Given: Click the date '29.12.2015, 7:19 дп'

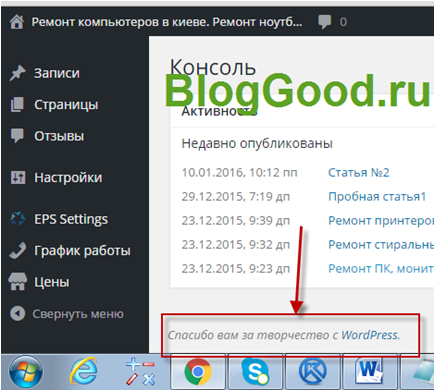Looking at the screenshot, I should pos(236,196).
